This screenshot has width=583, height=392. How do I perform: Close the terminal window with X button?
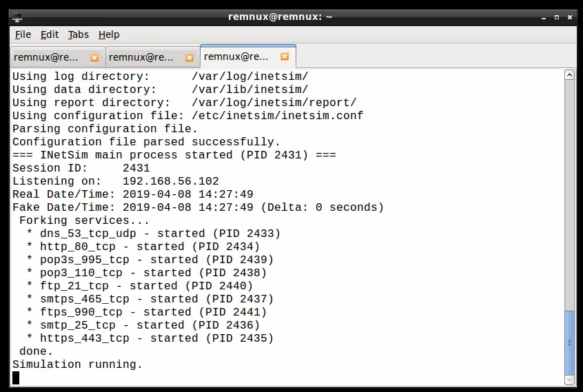click(569, 17)
